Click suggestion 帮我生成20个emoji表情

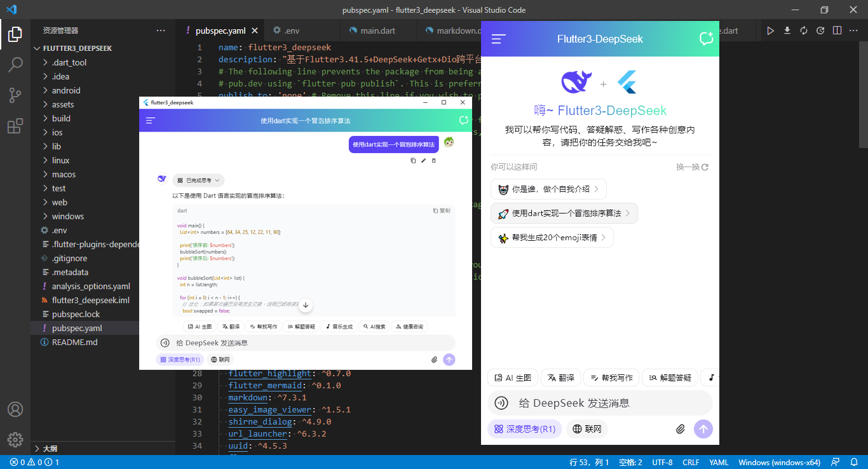(x=552, y=238)
